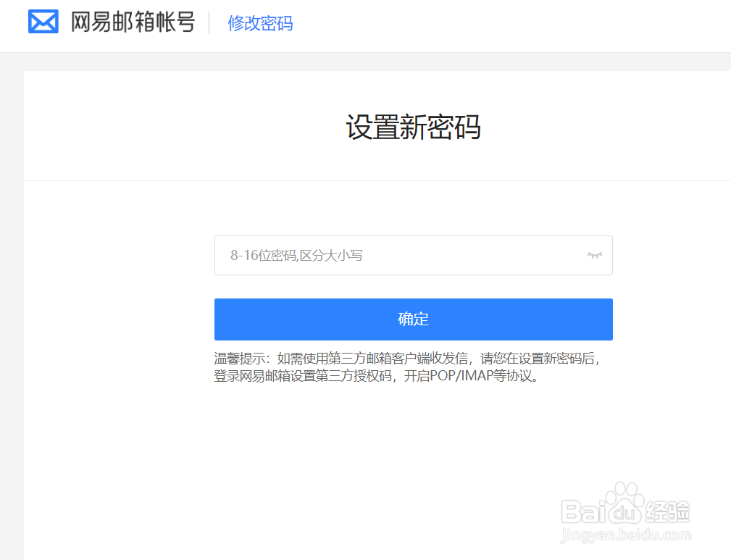Select the closed-eye password visibility icon
The width and height of the screenshot is (731, 560).
[594, 255]
